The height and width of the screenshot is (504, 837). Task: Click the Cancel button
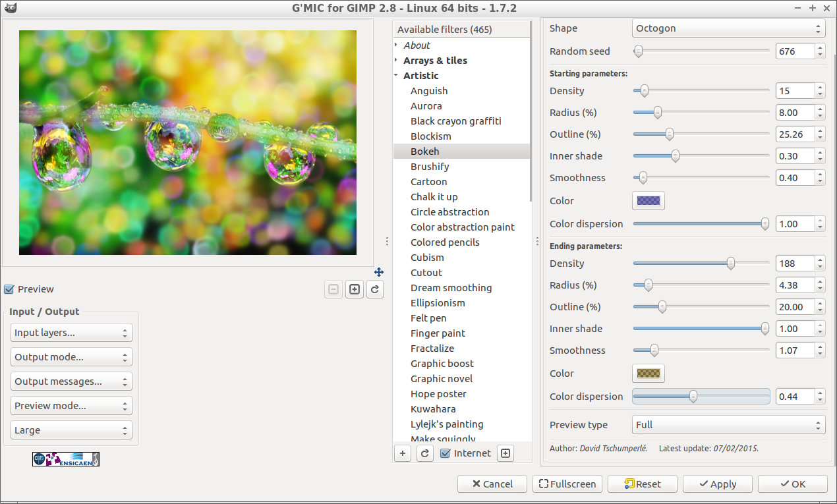tap(492, 484)
